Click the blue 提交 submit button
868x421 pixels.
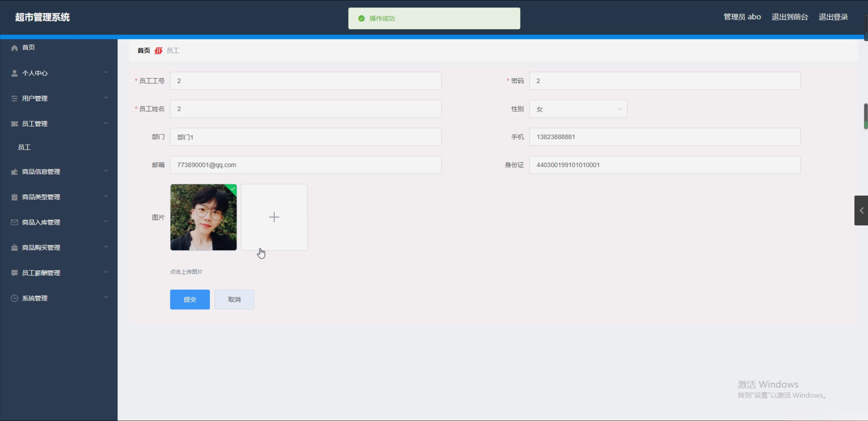coord(190,299)
